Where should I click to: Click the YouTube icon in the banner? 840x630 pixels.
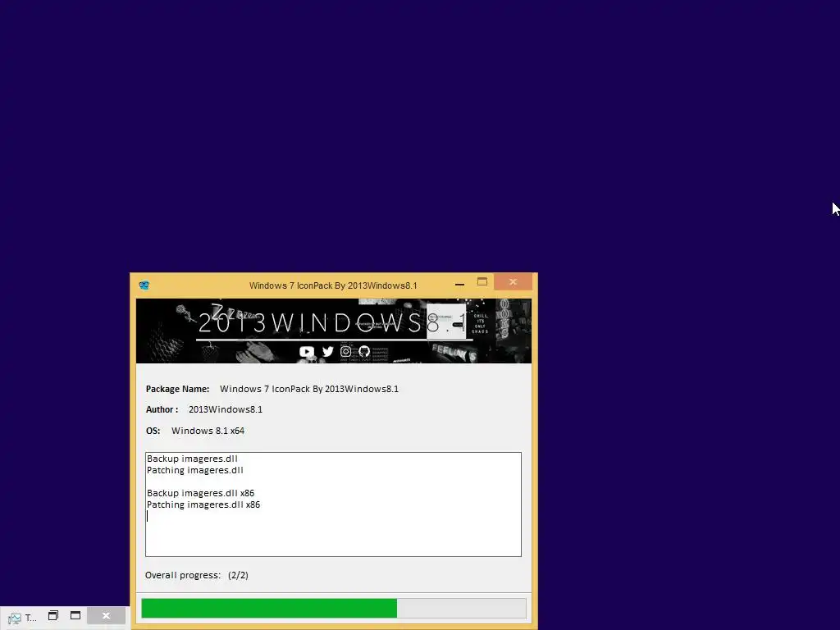[x=307, y=352]
